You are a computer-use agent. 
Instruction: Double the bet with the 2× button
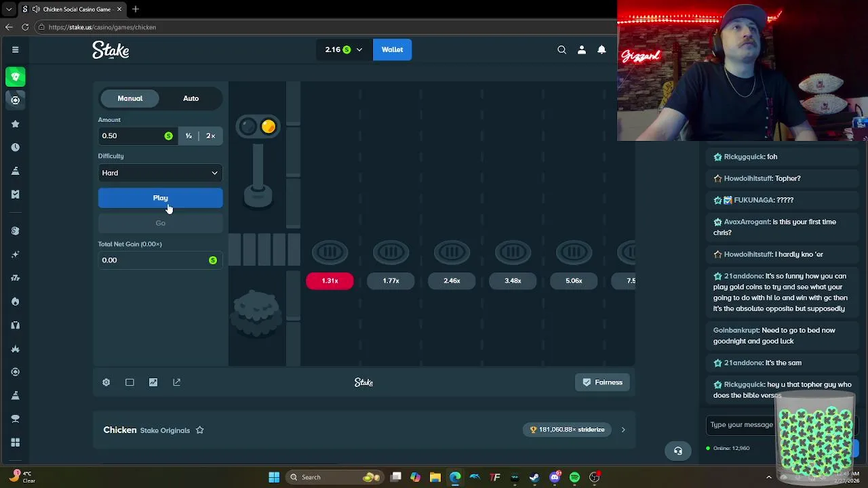point(210,136)
